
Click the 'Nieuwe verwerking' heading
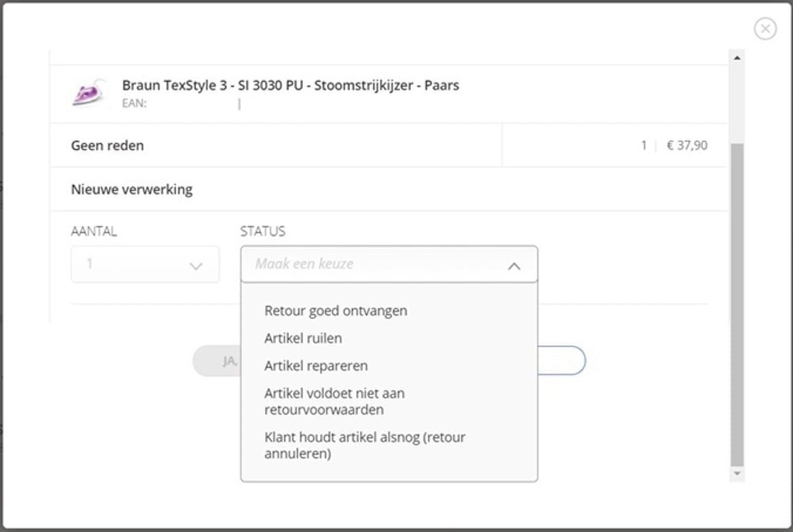pyautogui.click(x=131, y=189)
